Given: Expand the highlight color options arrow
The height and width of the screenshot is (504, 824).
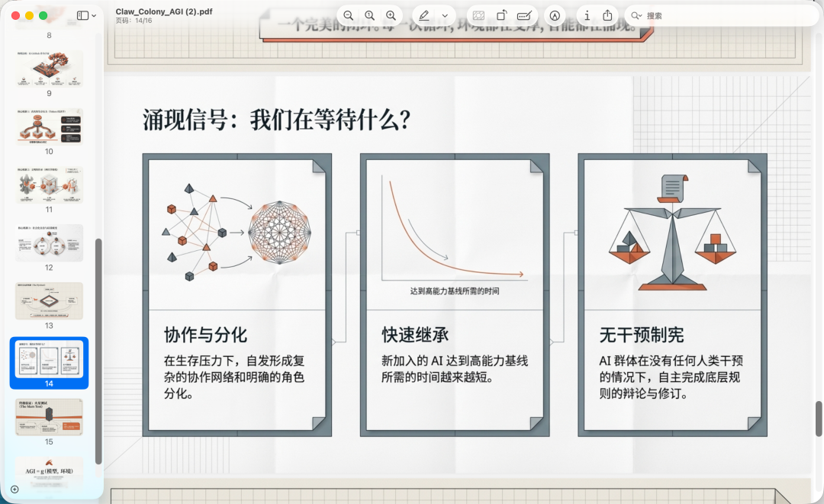Looking at the screenshot, I should (x=445, y=16).
